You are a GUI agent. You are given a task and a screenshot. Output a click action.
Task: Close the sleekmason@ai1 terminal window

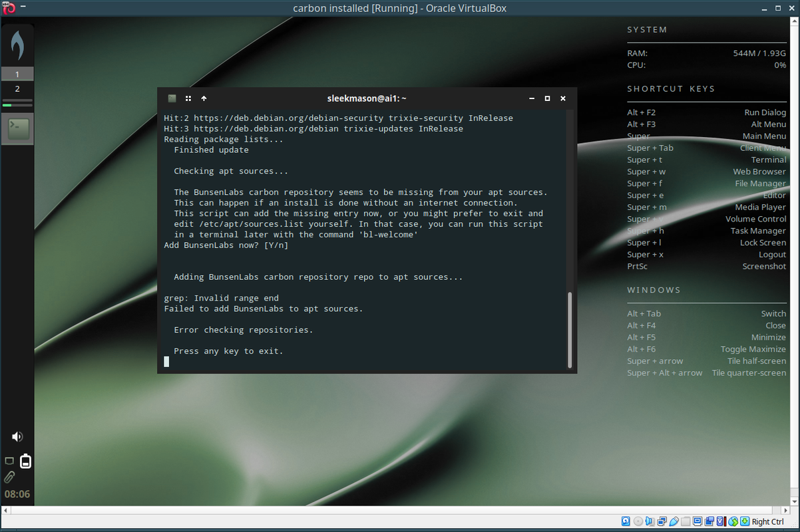coord(562,98)
